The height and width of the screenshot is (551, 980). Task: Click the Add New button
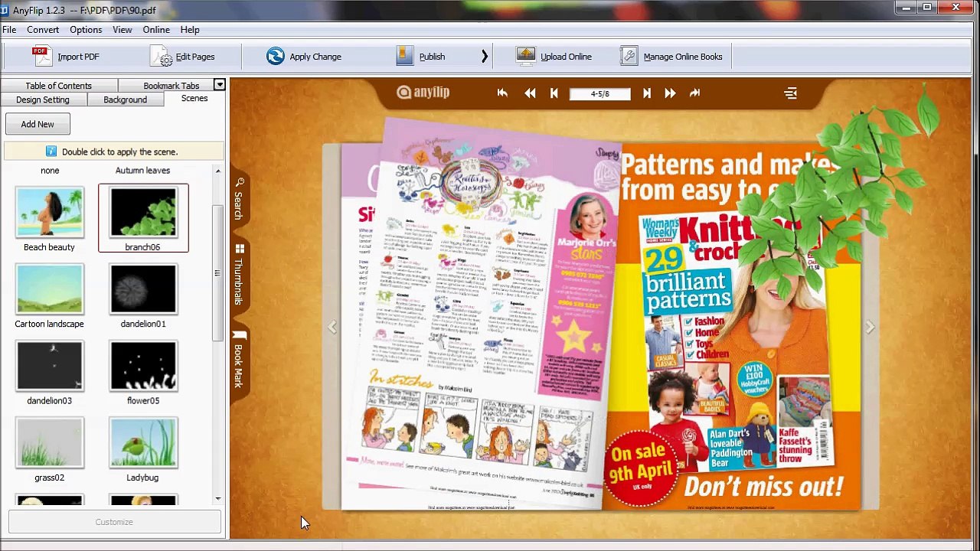pyautogui.click(x=38, y=124)
